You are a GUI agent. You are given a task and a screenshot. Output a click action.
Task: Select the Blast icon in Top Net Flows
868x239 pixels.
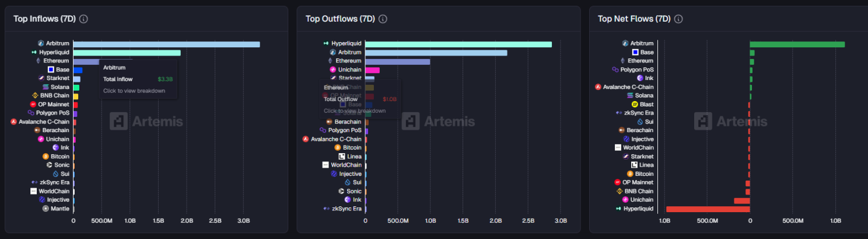[x=635, y=104]
